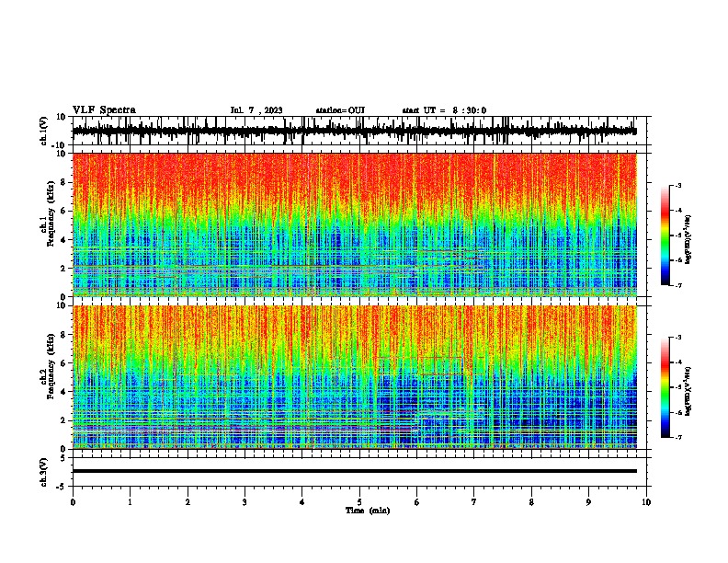Image resolution: width=728 pixels, height=563 pixels.
Task: Click the "station=OUJ" label
Action: [340, 110]
